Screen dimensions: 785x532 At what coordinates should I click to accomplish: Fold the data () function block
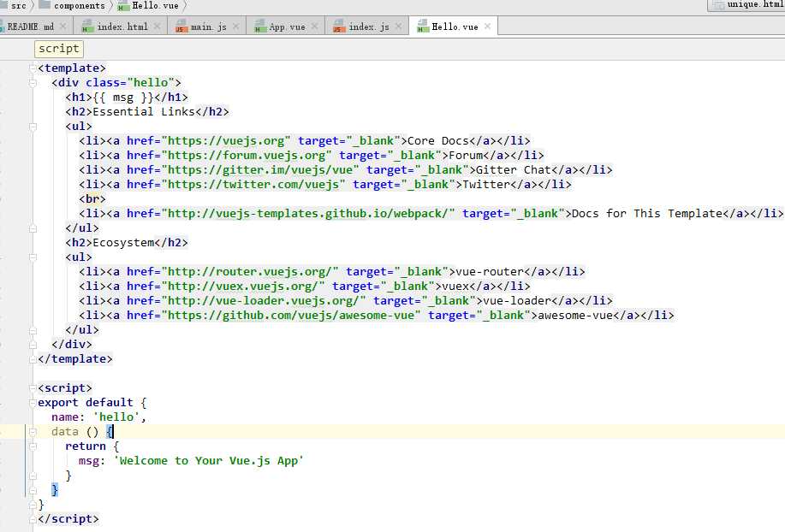point(33,431)
